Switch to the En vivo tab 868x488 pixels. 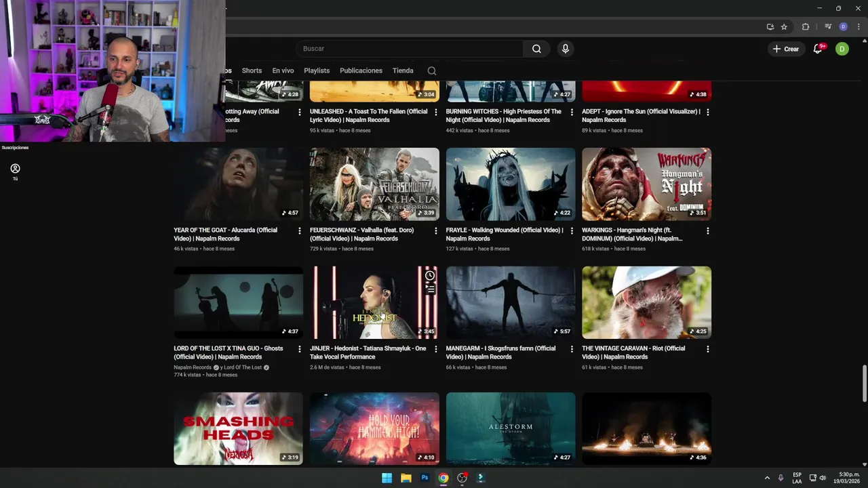(x=283, y=70)
